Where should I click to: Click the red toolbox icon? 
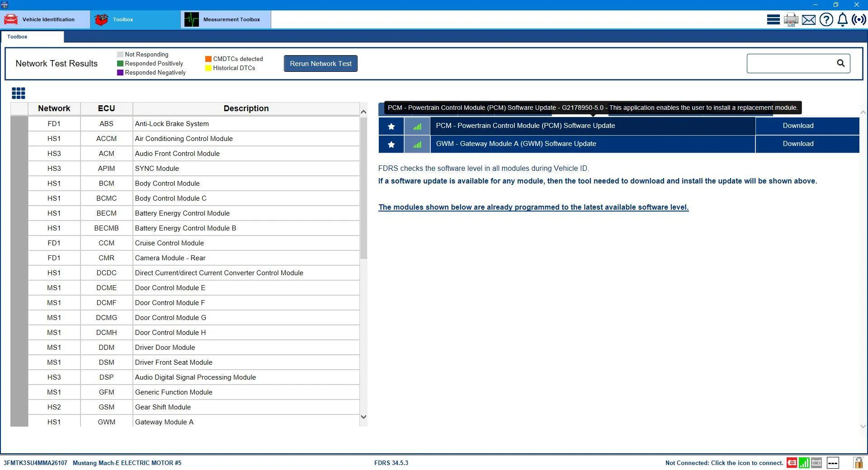[101, 19]
